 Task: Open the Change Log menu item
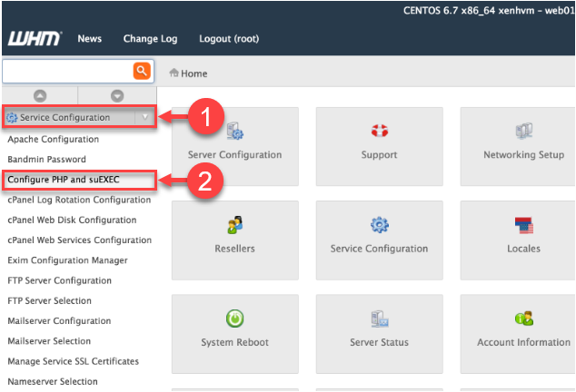pos(150,39)
